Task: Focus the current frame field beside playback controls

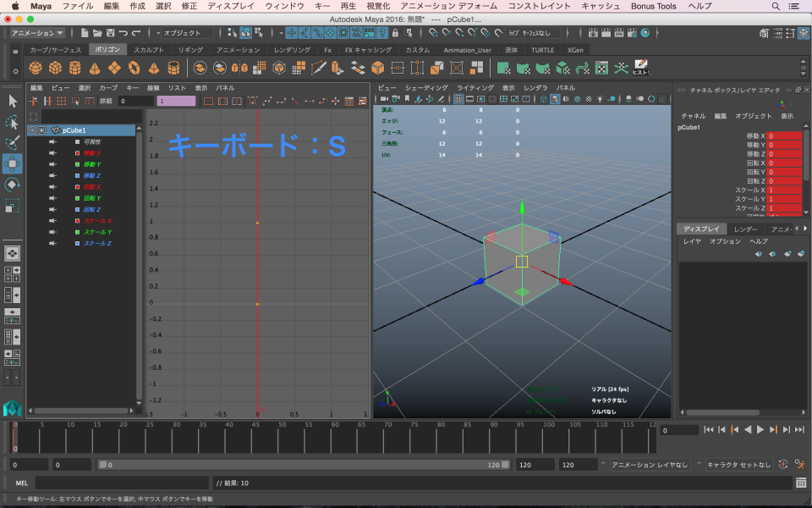Action: [679, 430]
